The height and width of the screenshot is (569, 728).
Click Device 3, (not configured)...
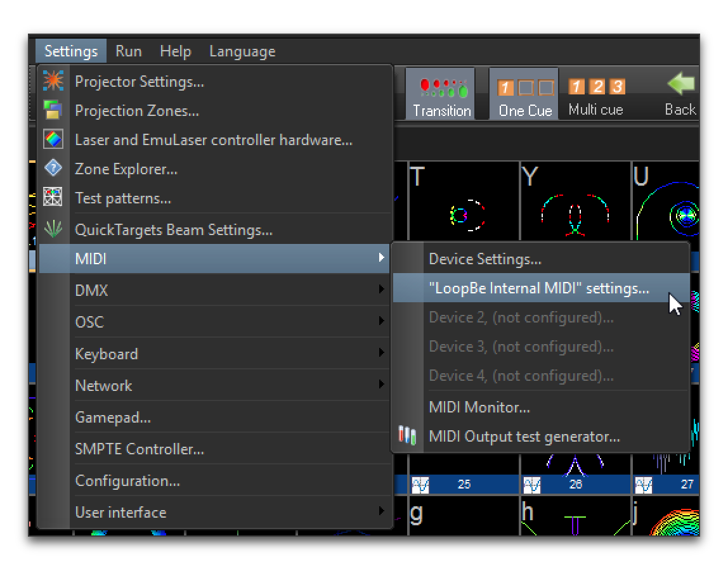(x=541, y=347)
